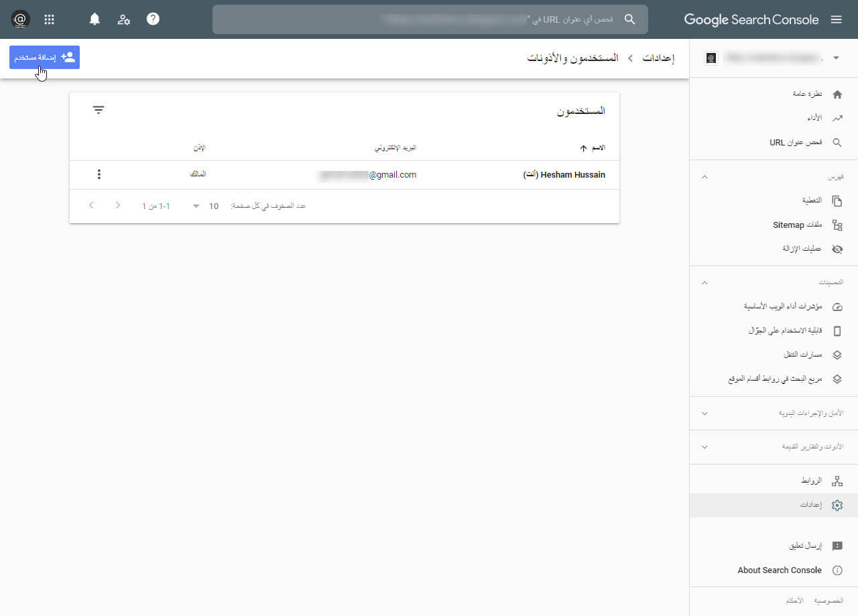Open the Removals crossed-eye icon
Image resolution: width=858 pixels, height=616 pixels.
[x=837, y=249]
